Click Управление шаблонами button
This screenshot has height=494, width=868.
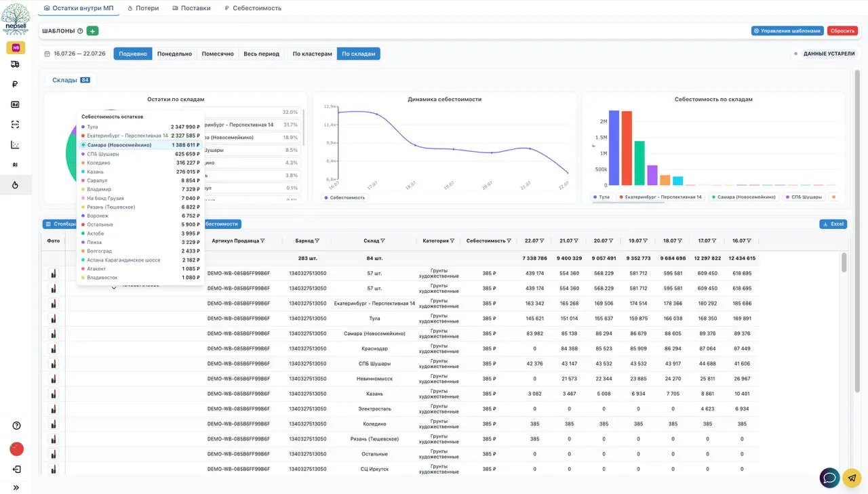pos(787,30)
